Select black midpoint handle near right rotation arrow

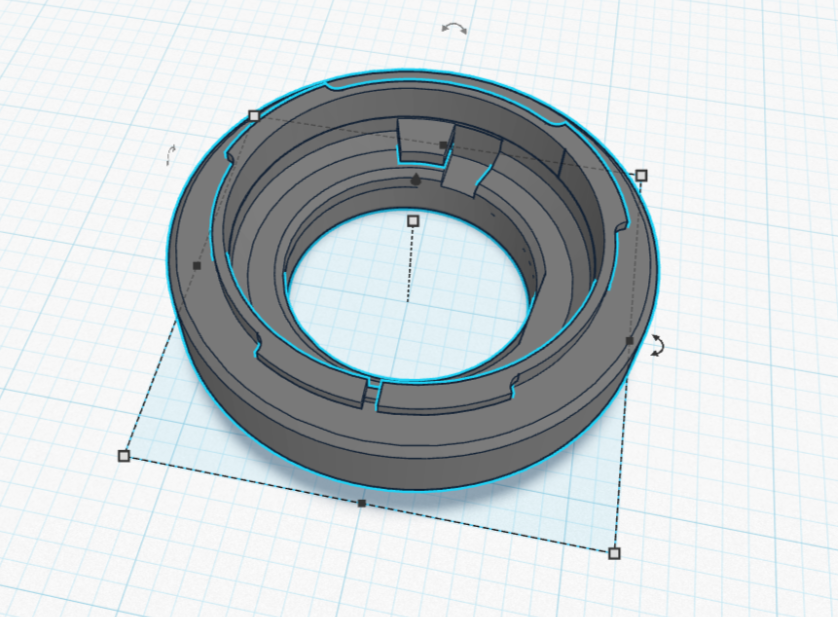[629, 341]
